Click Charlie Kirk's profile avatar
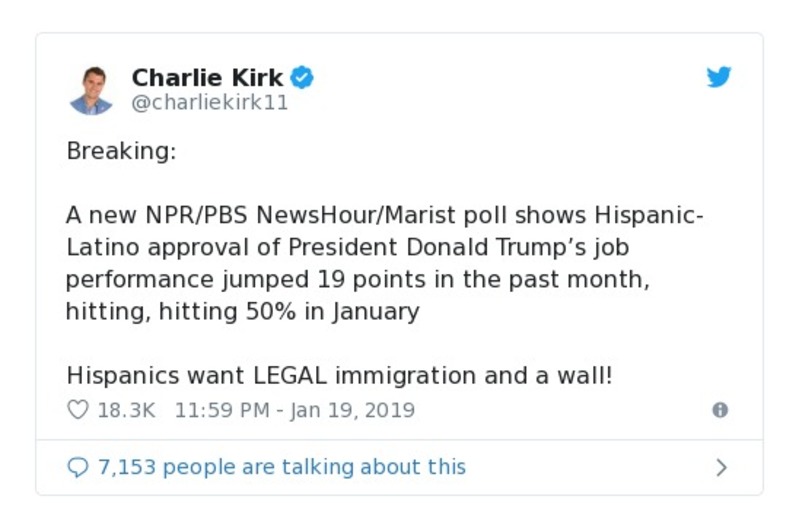This screenshot has width=799, height=531. tap(92, 89)
